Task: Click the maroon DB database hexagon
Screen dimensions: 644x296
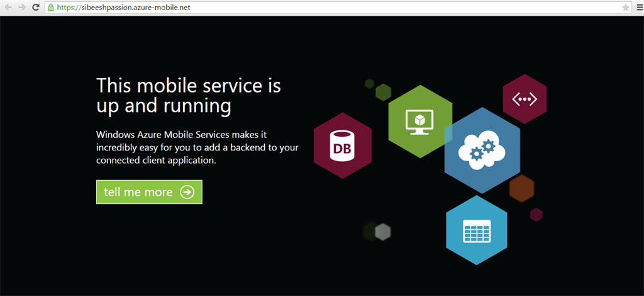Action: coord(343,145)
